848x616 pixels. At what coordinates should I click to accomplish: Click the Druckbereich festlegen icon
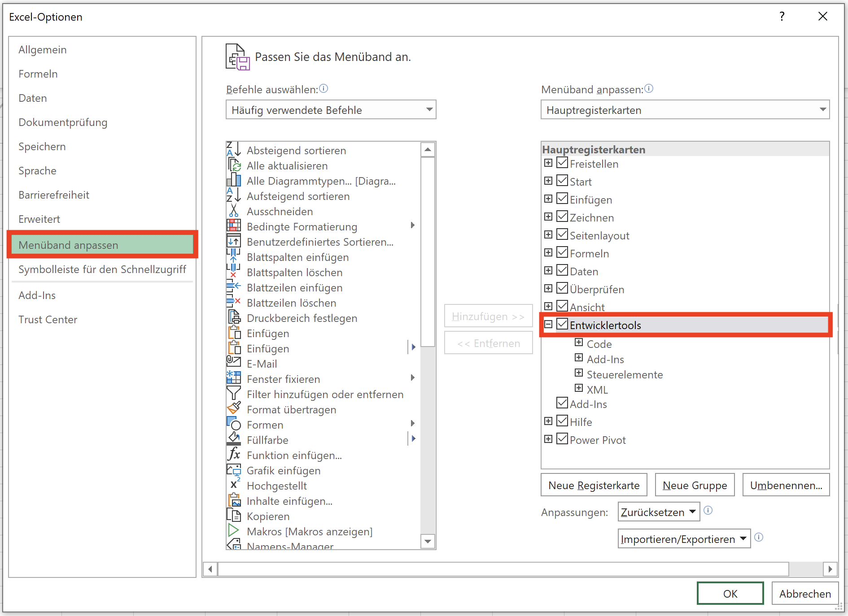[x=234, y=318]
